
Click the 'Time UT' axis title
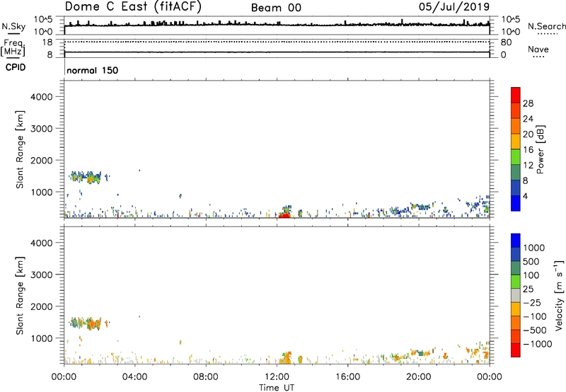click(x=277, y=388)
